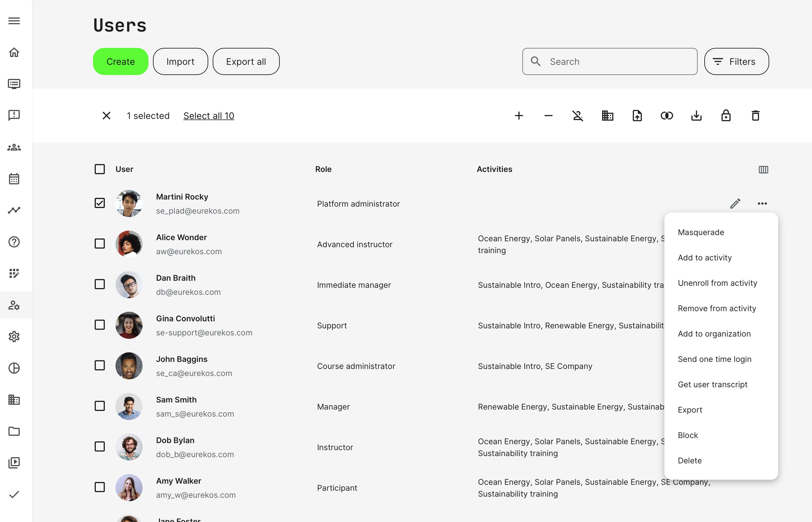Viewport: 812px width, 522px height.
Task: Select Alice Wonder's checkbox
Action: (x=99, y=244)
